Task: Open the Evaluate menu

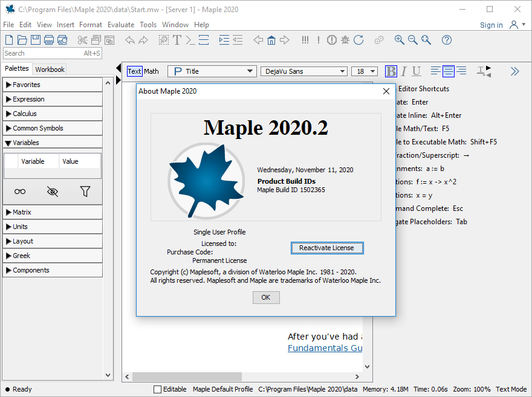Action: [121, 25]
